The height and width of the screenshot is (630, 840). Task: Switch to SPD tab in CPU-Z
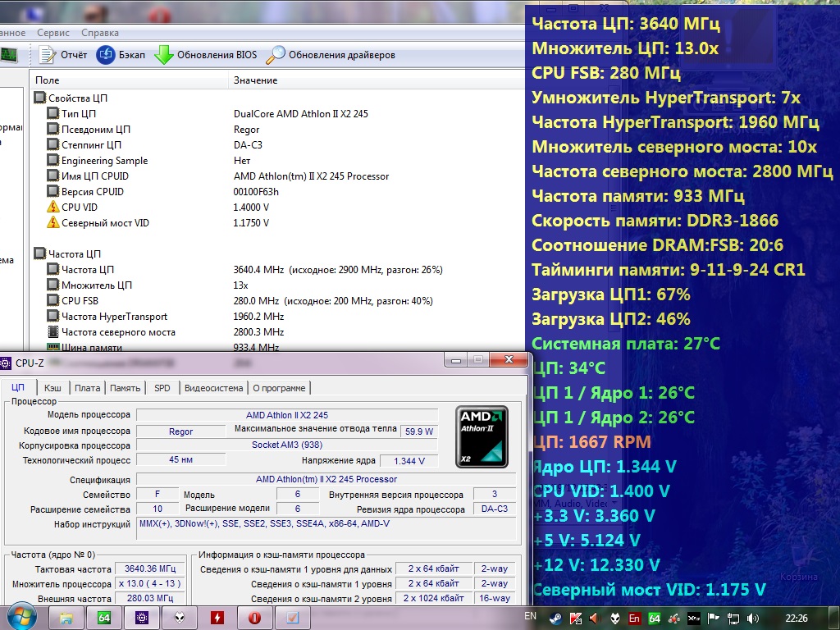pos(162,388)
